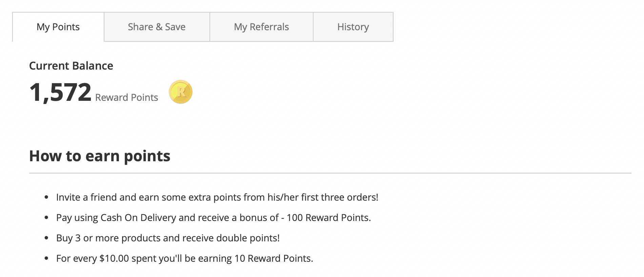
Task: Click the $10.00 spending reward rule text
Action: pos(185,259)
